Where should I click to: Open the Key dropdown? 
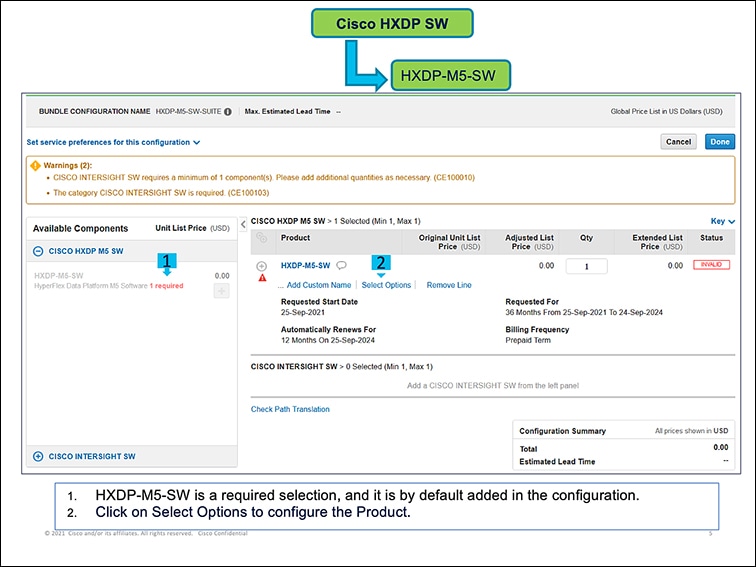coord(722,221)
